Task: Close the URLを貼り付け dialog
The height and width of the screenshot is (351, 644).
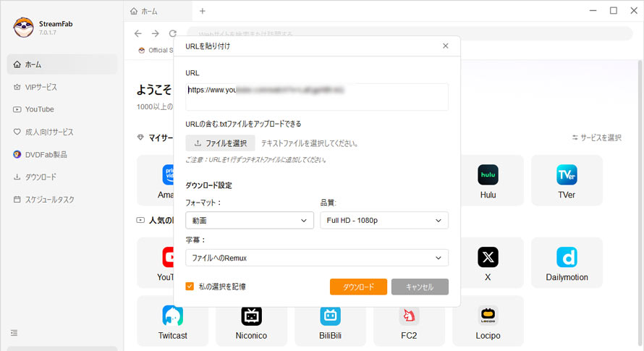Action: point(446,46)
